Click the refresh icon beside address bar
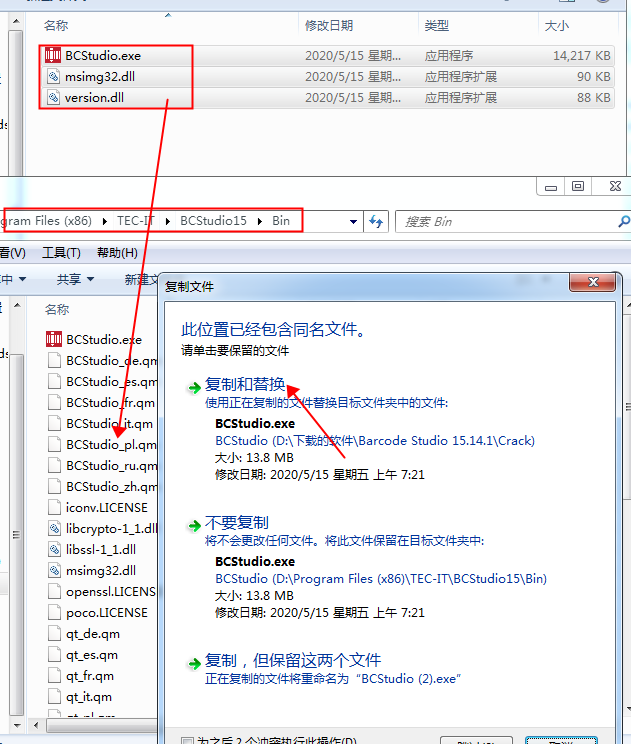 376,222
